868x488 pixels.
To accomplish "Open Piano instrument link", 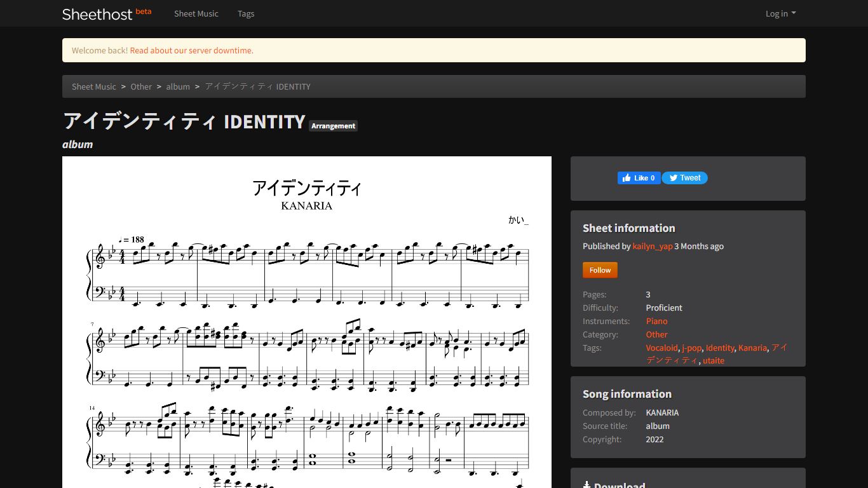I will point(657,321).
